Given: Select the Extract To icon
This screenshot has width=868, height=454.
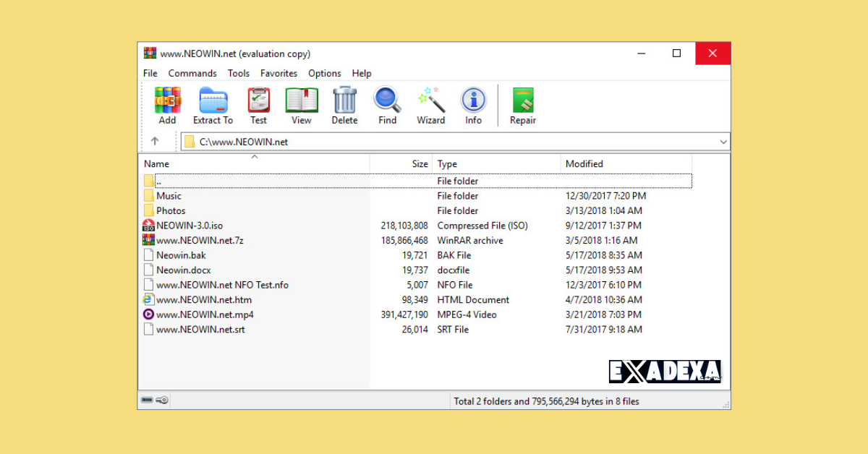Looking at the screenshot, I should click(212, 101).
